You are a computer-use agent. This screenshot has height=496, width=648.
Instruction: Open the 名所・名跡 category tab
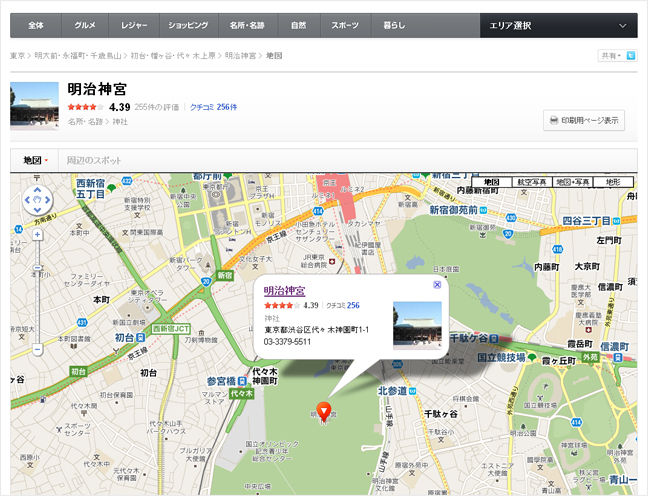[248, 25]
